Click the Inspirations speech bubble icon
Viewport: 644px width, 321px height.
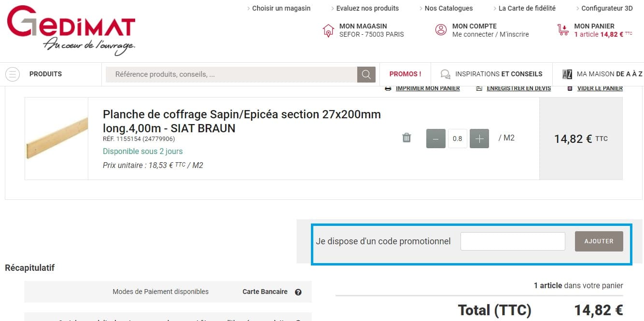click(446, 74)
